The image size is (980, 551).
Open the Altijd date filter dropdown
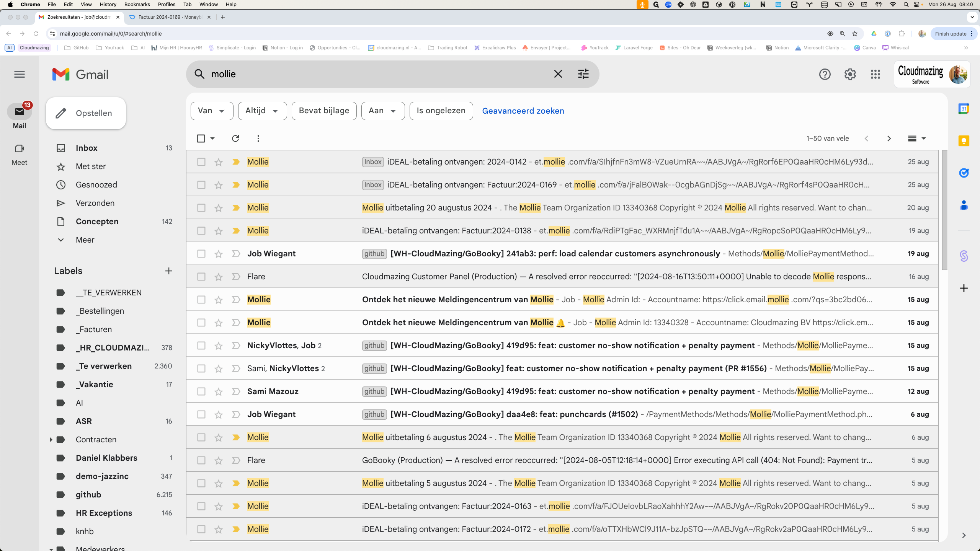pos(262,111)
